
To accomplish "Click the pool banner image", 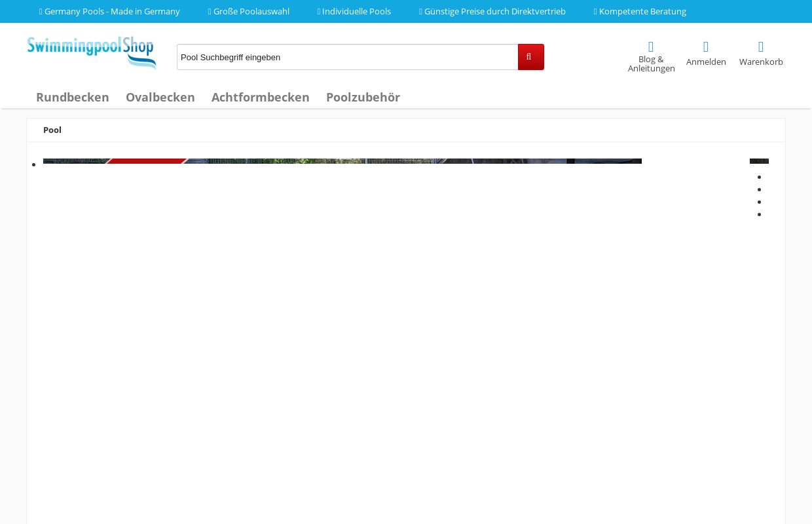I will point(342,161).
